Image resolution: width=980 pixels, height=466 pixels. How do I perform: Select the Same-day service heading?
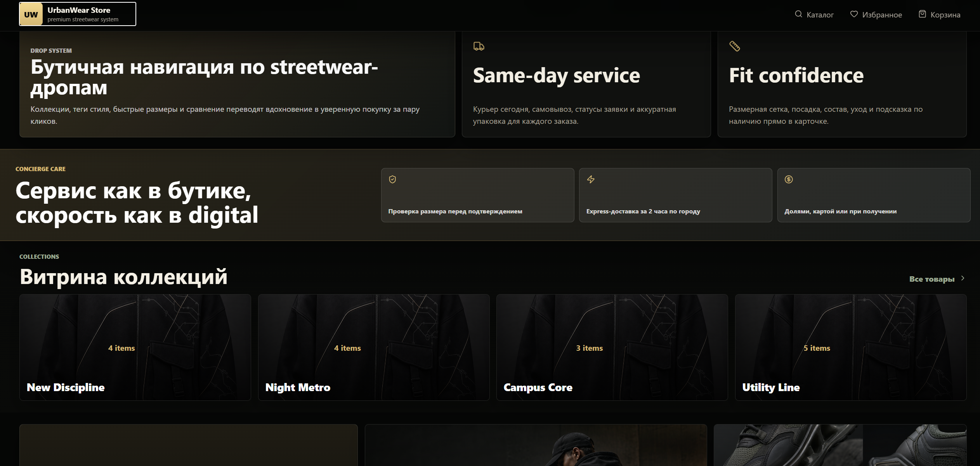(556, 76)
